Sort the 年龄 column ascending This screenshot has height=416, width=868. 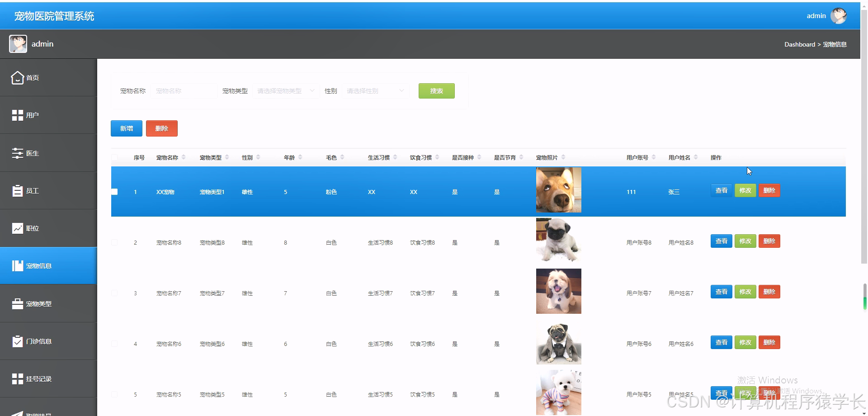pyautogui.click(x=299, y=155)
